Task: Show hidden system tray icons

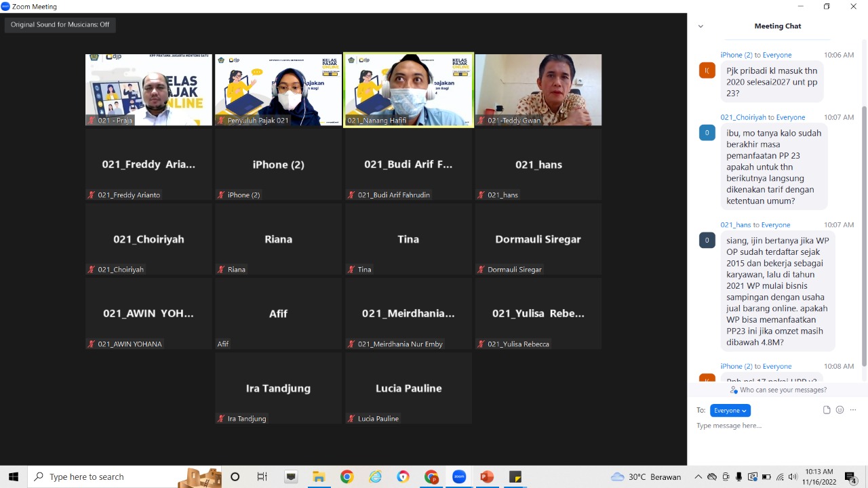Action: [698, 476]
